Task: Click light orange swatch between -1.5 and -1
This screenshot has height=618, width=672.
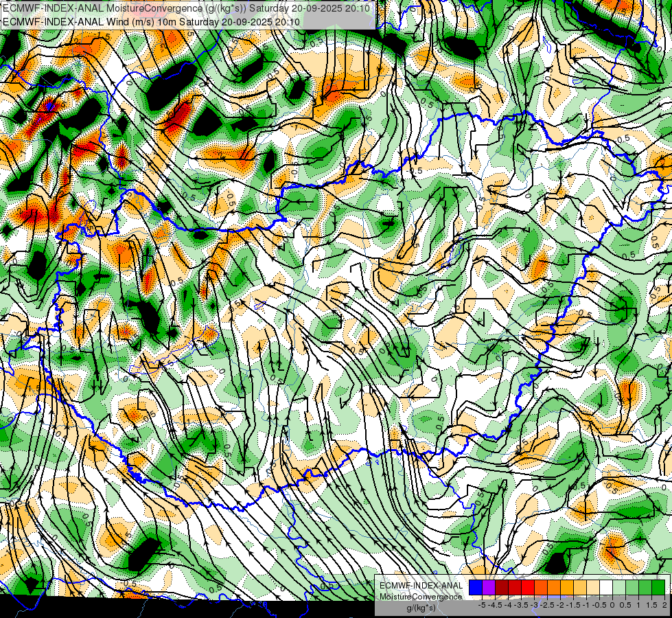Action: tap(580, 588)
